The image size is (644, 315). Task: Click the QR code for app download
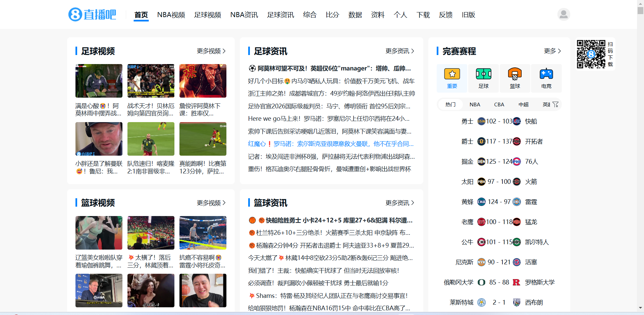(x=591, y=54)
